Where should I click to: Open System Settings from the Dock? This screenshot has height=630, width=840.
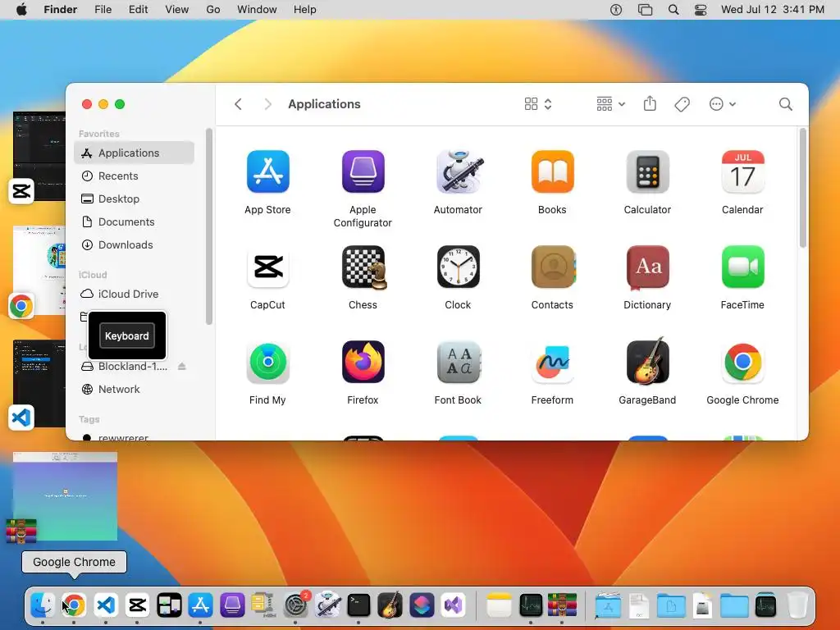pyautogui.click(x=295, y=605)
